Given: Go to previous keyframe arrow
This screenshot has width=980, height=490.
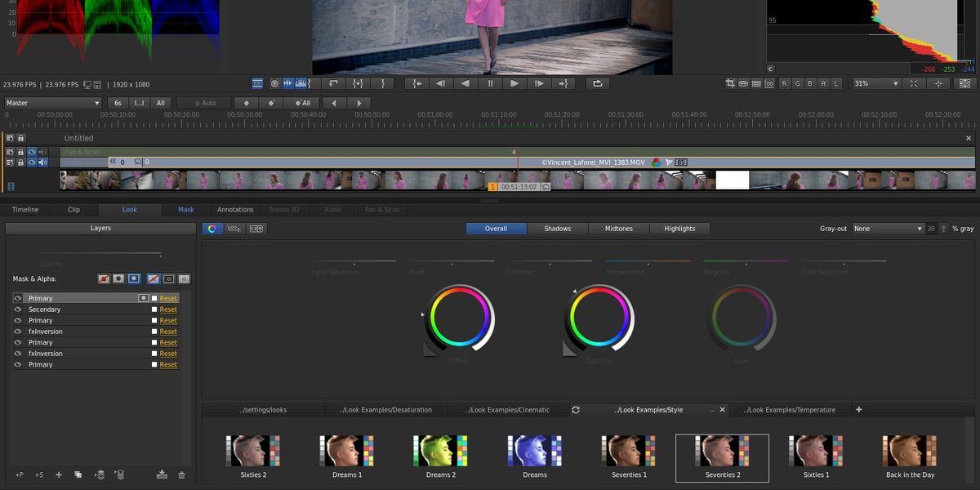Looking at the screenshot, I should coord(333,103).
